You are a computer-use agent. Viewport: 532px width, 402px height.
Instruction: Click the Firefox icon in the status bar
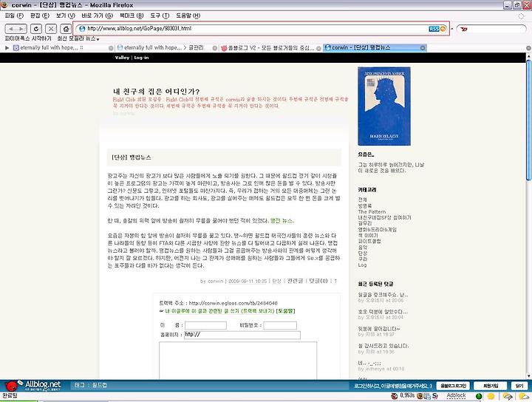[420, 396]
